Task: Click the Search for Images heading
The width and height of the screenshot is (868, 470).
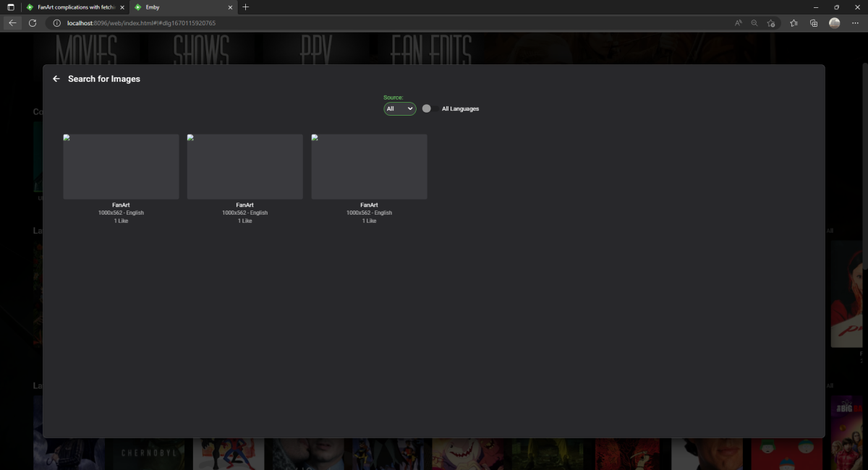Action: [104, 79]
